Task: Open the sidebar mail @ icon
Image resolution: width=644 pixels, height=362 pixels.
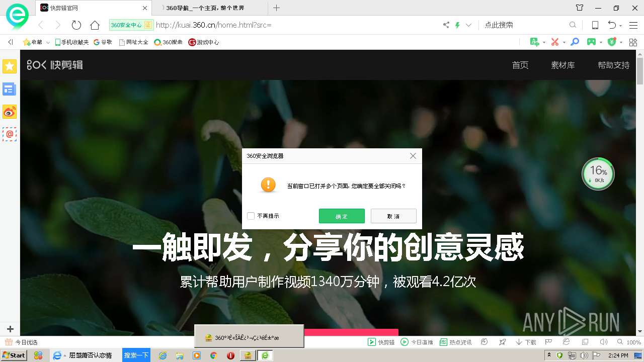Action: coord(10,134)
